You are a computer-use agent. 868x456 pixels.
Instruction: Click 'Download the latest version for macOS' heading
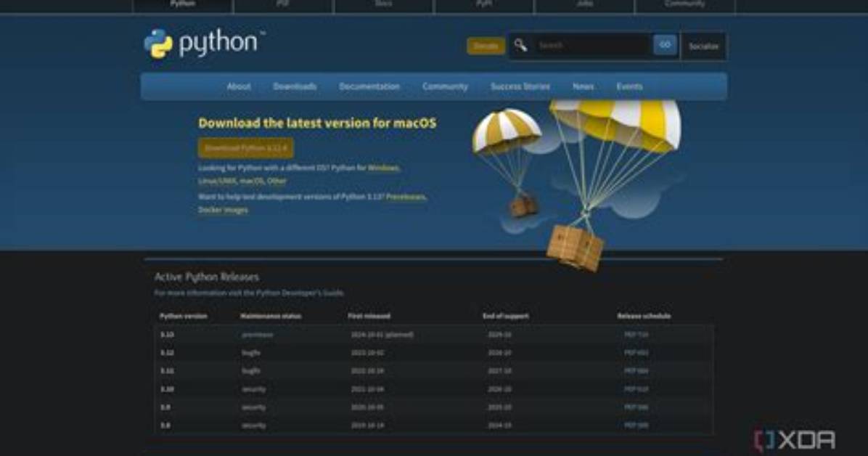(317, 123)
